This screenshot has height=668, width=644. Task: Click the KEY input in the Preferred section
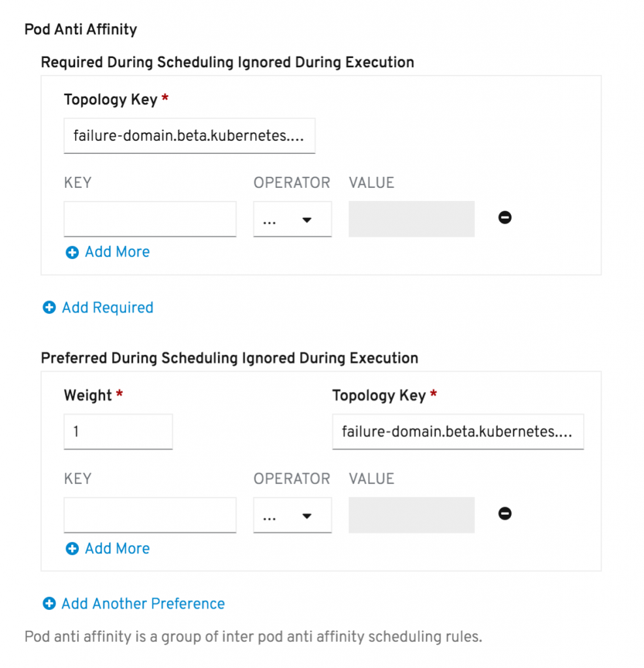[x=150, y=515]
